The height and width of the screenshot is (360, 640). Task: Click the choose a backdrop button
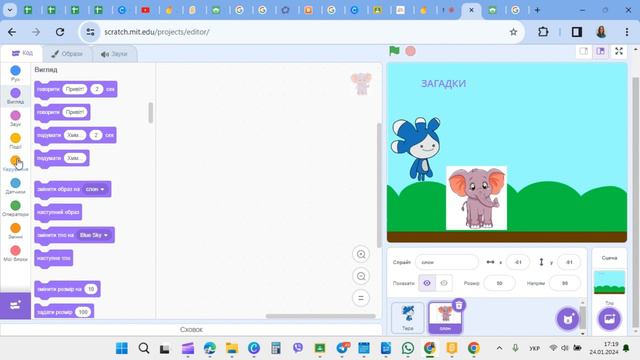(609, 318)
